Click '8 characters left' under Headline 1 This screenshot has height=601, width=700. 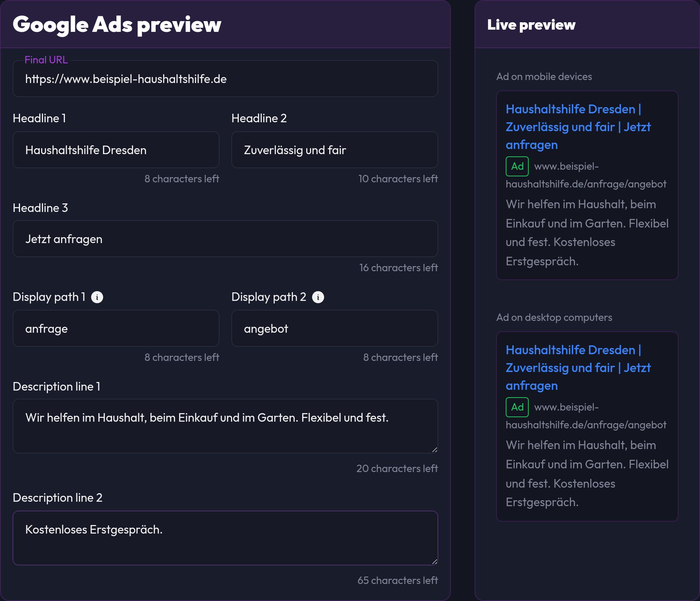pos(182,179)
